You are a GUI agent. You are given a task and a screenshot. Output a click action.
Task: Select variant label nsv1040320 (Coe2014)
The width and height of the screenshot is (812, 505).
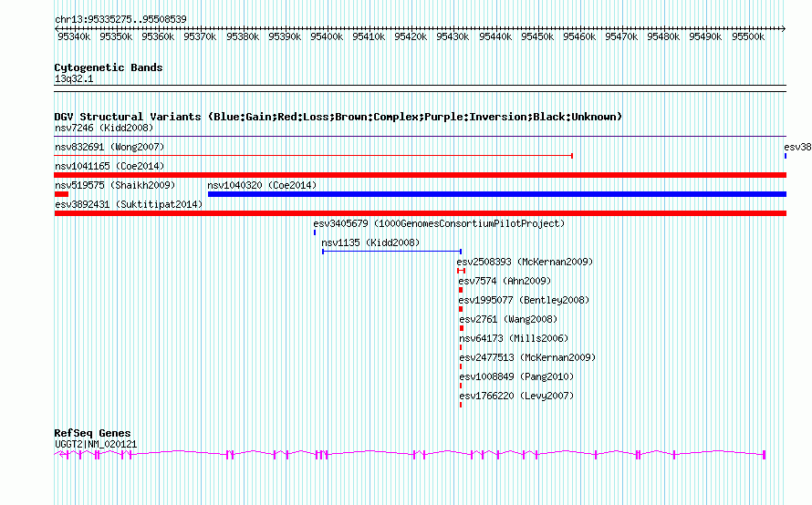pos(262,185)
